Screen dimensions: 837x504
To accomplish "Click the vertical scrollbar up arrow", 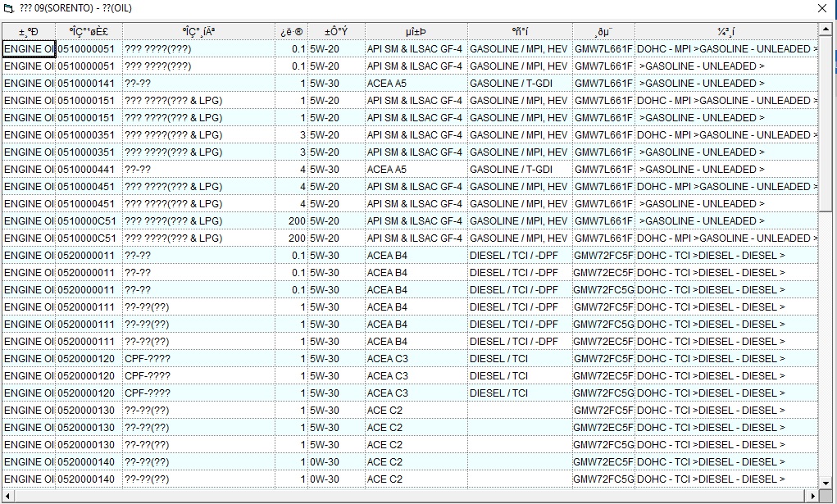I will (826, 31).
